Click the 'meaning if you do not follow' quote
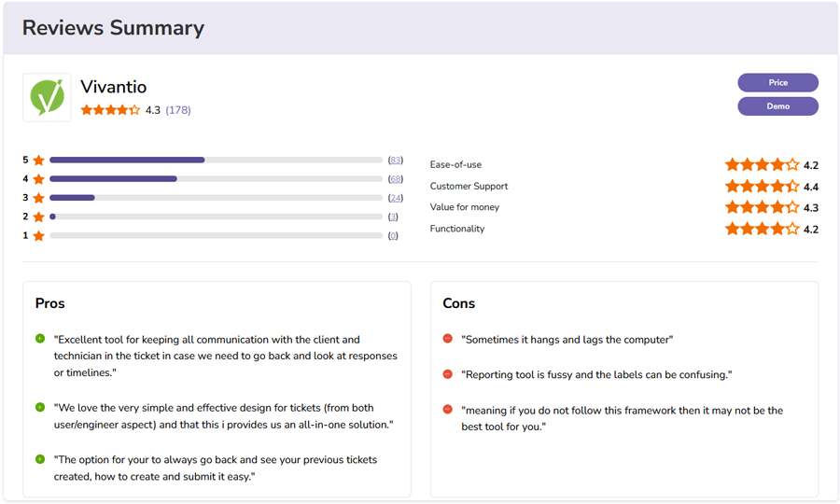The image size is (840, 504). click(x=622, y=418)
